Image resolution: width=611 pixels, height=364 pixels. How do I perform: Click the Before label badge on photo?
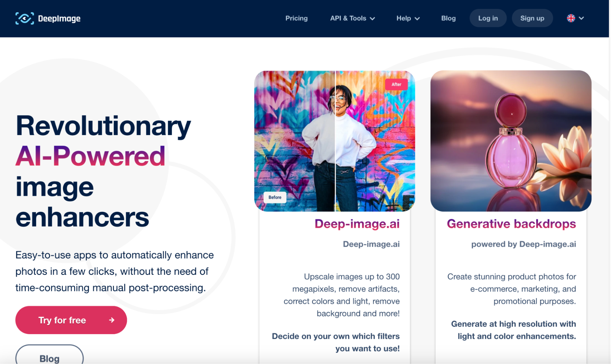(x=275, y=197)
